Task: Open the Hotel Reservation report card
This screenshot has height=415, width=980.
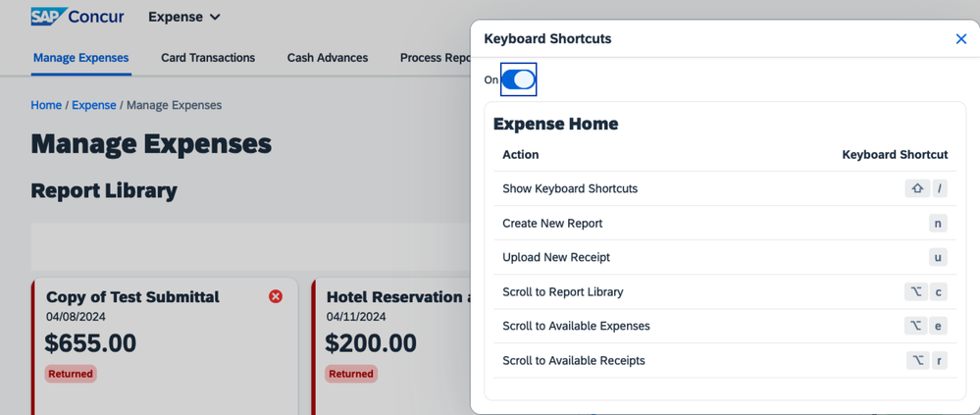Action: 391,347
